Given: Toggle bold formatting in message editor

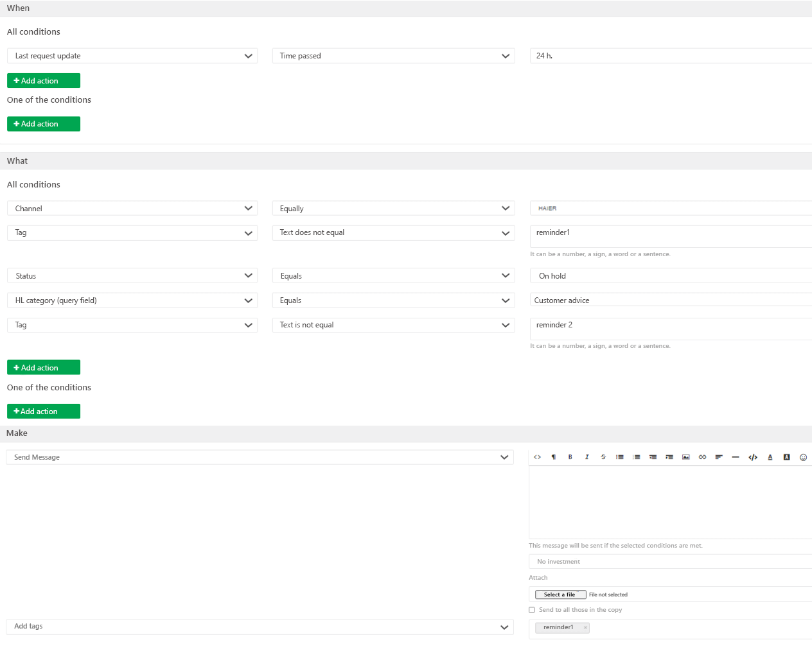Looking at the screenshot, I should click(x=570, y=457).
